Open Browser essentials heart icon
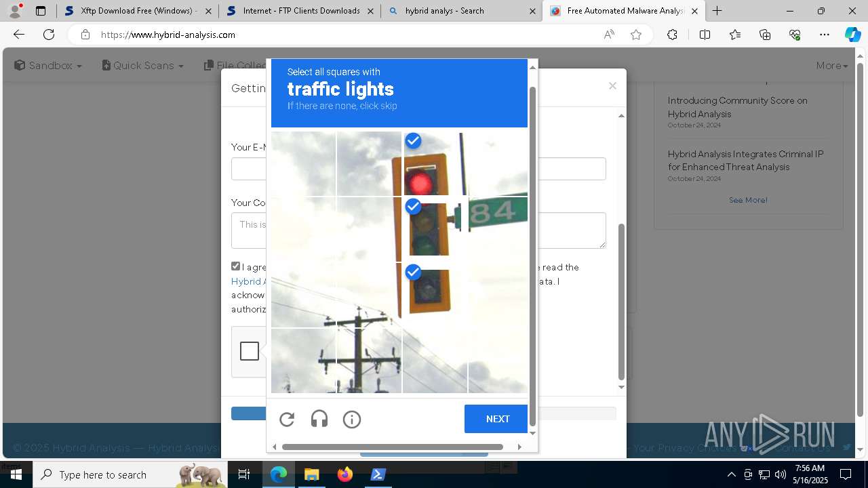 [795, 35]
